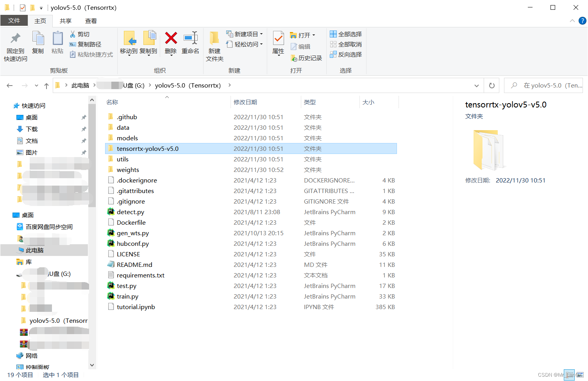Open Easy access (轻松访问) dropdown
588x381 pixels.
245,45
